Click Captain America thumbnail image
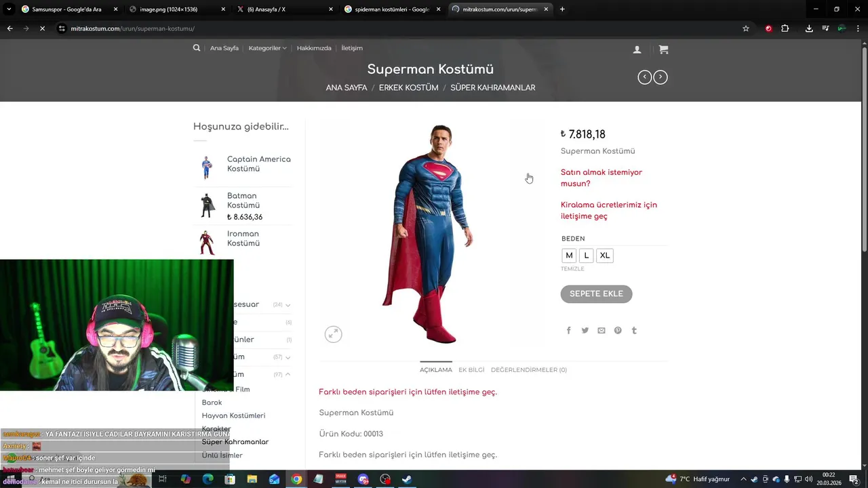868x488 pixels. click(x=207, y=167)
